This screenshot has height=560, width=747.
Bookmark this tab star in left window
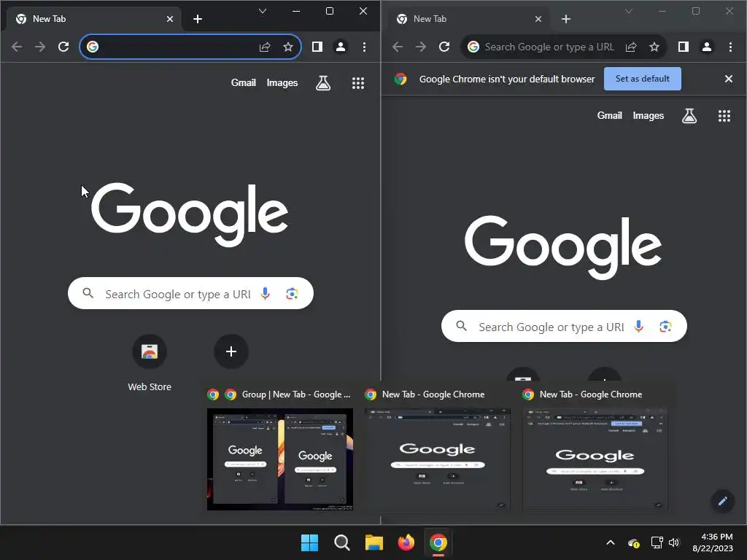[x=287, y=47]
